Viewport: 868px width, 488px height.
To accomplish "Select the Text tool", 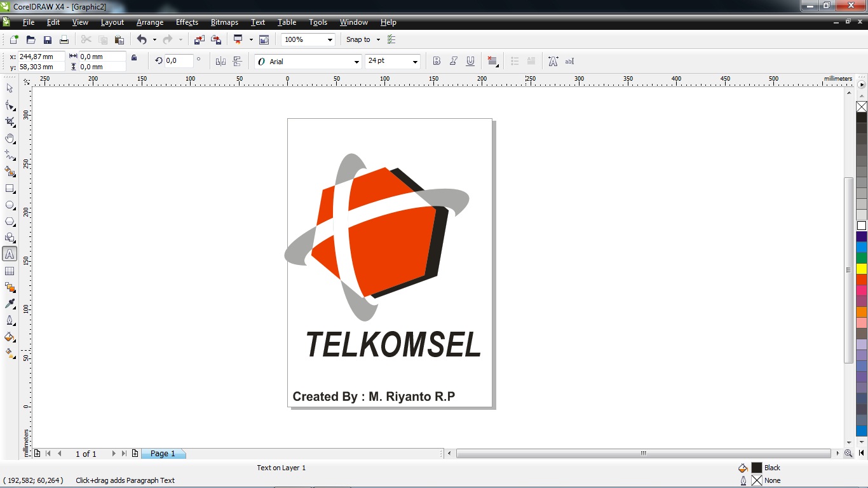I will point(10,254).
